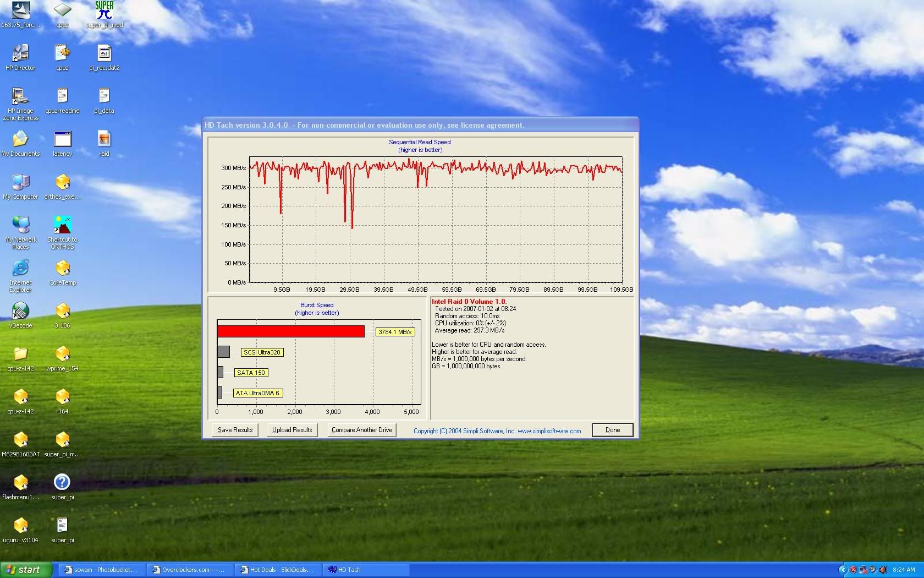Click the Average read: 297.3 MB/s line
Viewport: 924px width, 578px height.
pyautogui.click(x=470, y=330)
